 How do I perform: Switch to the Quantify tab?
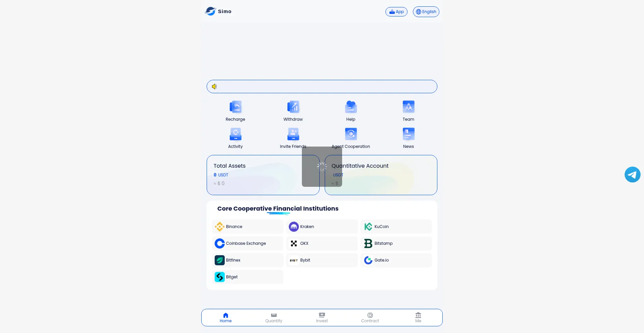pyautogui.click(x=274, y=318)
